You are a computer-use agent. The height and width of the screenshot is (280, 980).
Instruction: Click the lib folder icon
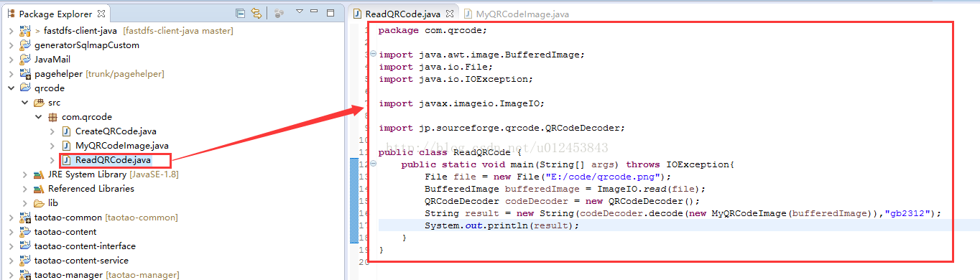pyautogui.click(x=39, y=202)
